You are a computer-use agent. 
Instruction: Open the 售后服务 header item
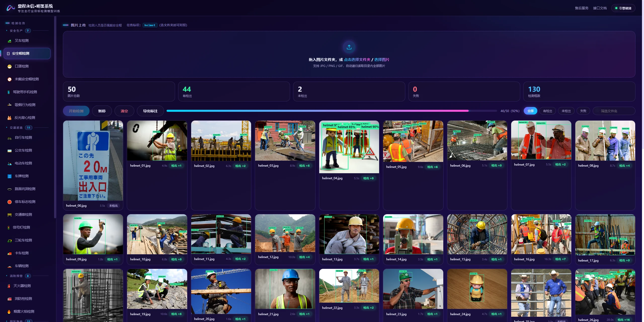point(582,8)
